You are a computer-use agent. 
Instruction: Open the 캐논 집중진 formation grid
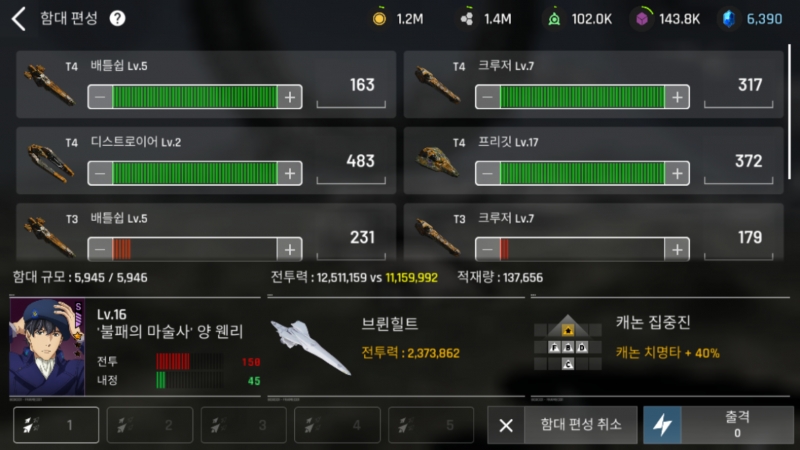point(567,342)
